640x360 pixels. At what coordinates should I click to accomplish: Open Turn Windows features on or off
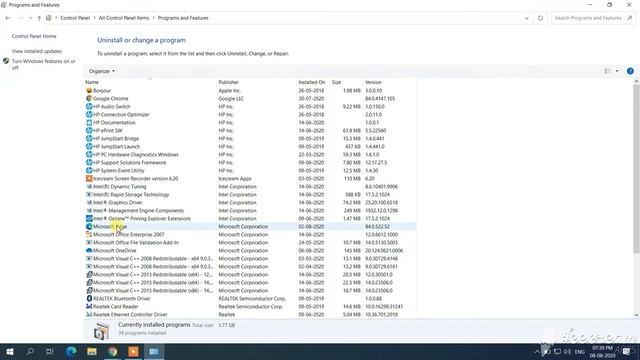click(43, 64)
